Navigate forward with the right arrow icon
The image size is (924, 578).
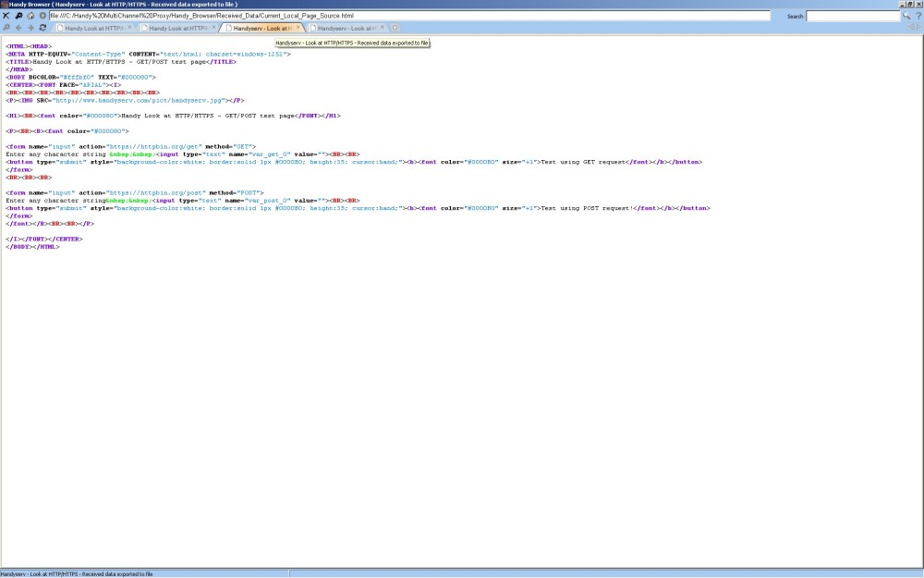tap(30, 28)
